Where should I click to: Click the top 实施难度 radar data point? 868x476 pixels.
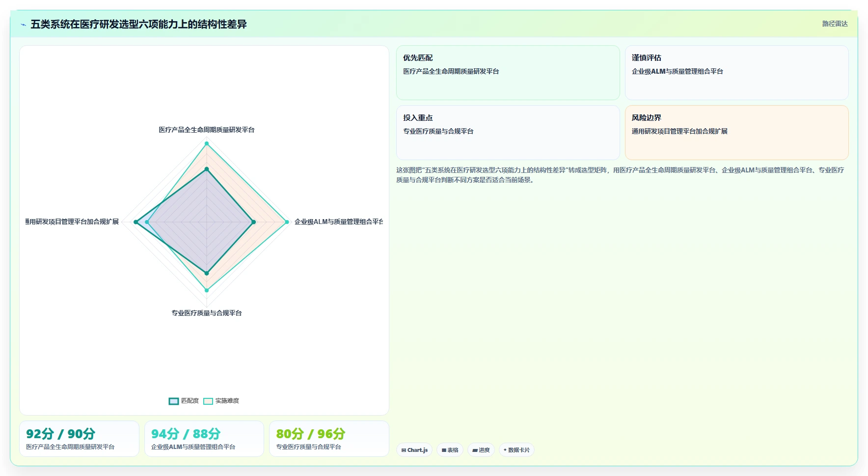click(x=207, y=143)
